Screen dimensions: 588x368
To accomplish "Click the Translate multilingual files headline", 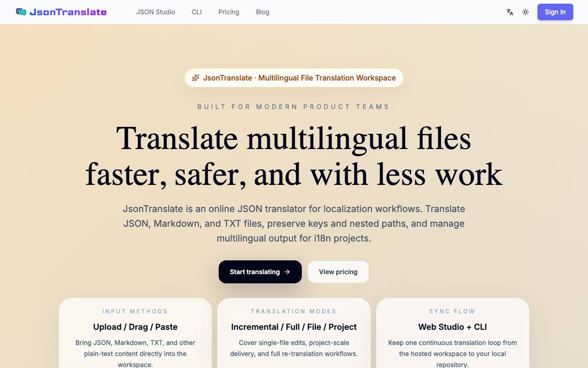I will pyautogui.click(x=294, y=156).
